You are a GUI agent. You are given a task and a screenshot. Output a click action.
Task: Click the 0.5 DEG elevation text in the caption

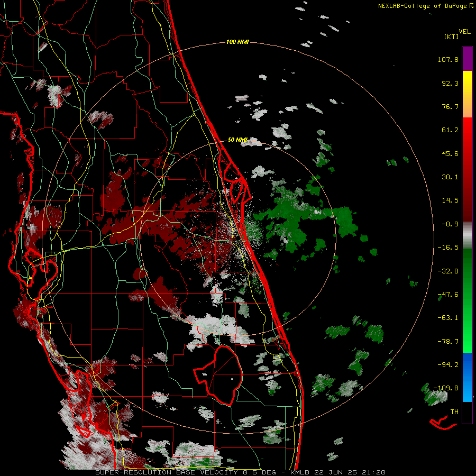click(x=259, y=472)
